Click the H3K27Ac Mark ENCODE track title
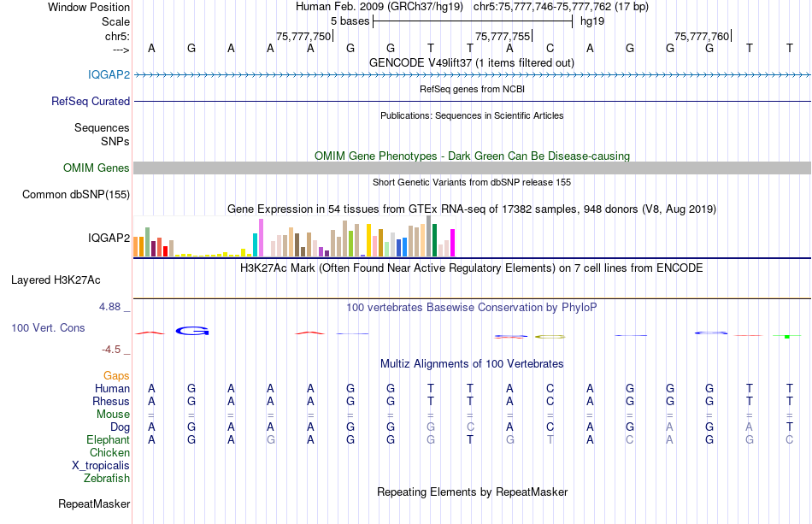The height and width of the screenshot is (524, 812). coord(472,268)
